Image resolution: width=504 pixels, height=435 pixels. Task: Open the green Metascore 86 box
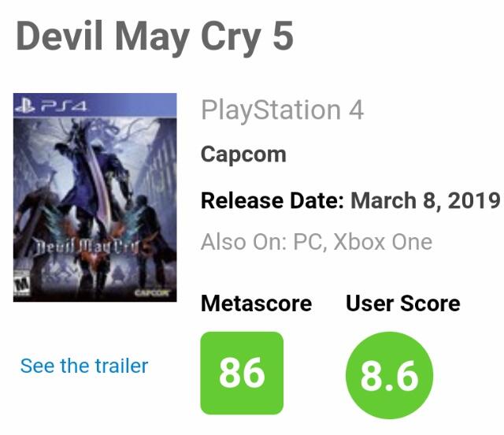point(242,373)
